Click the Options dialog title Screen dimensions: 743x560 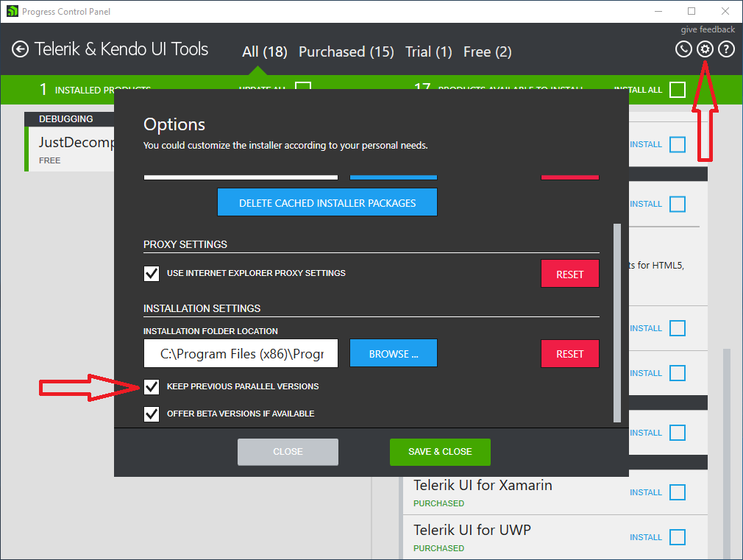(174, 124)
